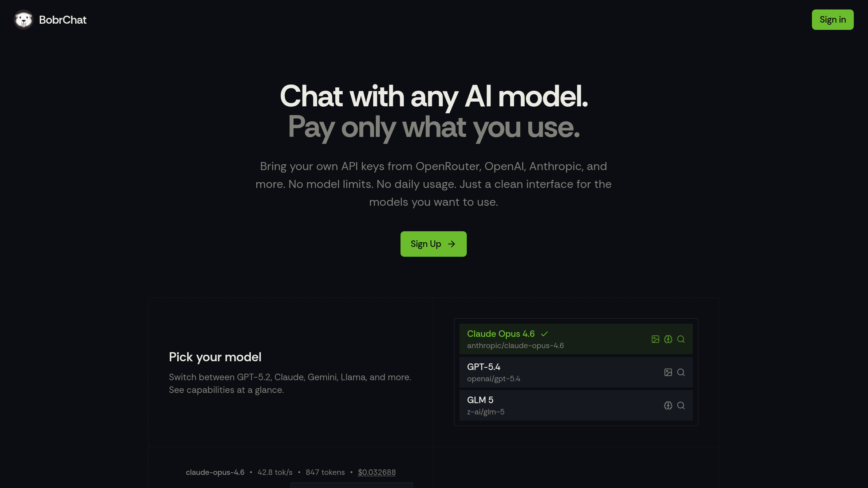
Task: Click the image capability icon on GPT-5.4
Action: (x=668, y=372)
